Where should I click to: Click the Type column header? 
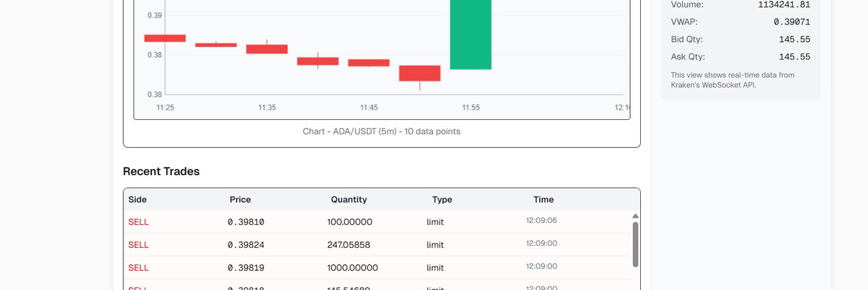pos(442,199)
